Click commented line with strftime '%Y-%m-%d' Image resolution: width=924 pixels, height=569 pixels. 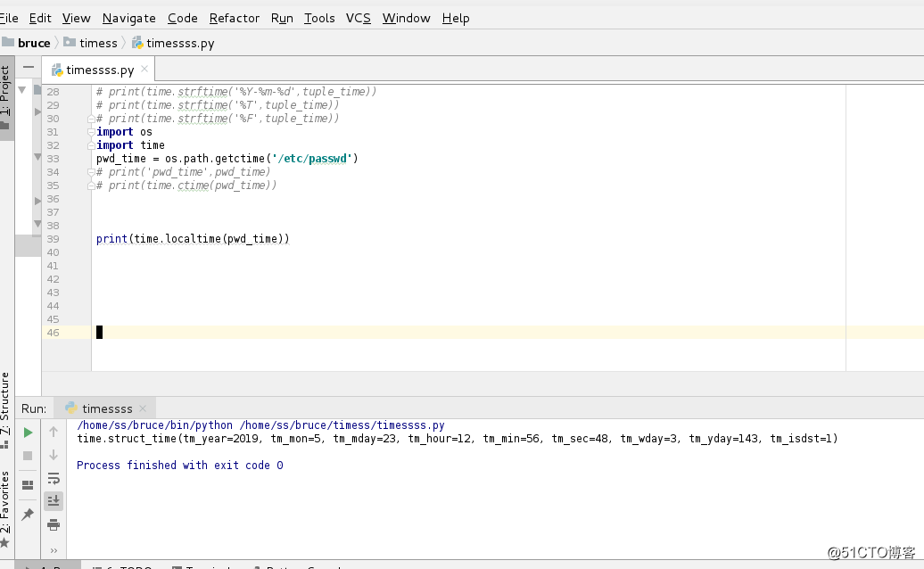point(236,91)
